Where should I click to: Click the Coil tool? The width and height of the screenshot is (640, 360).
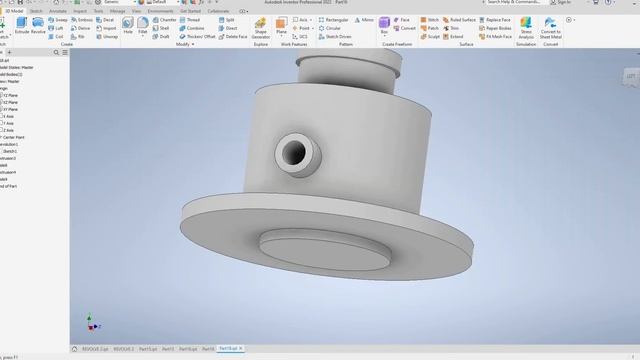coord(56,37)
